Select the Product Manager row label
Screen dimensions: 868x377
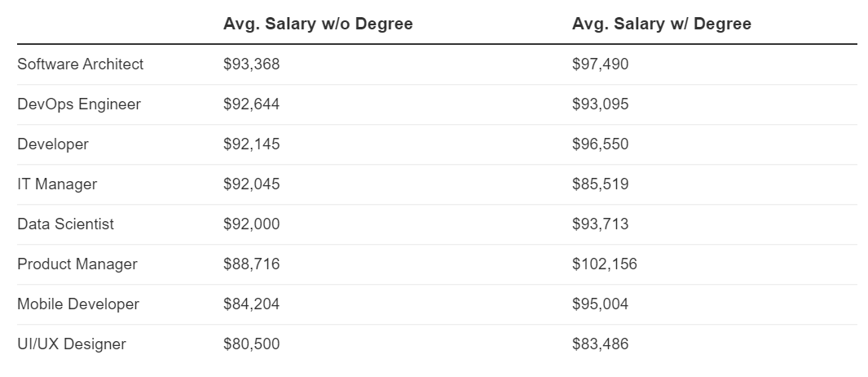point(77,264)
